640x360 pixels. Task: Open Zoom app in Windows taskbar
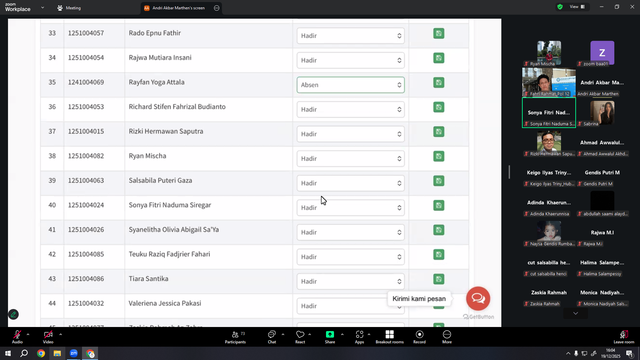pyautogui.click(x=73, y=353)
